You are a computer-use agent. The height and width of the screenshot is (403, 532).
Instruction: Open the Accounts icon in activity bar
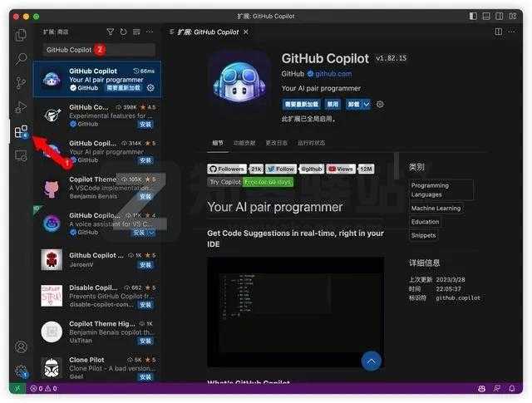tap(21, 346)
